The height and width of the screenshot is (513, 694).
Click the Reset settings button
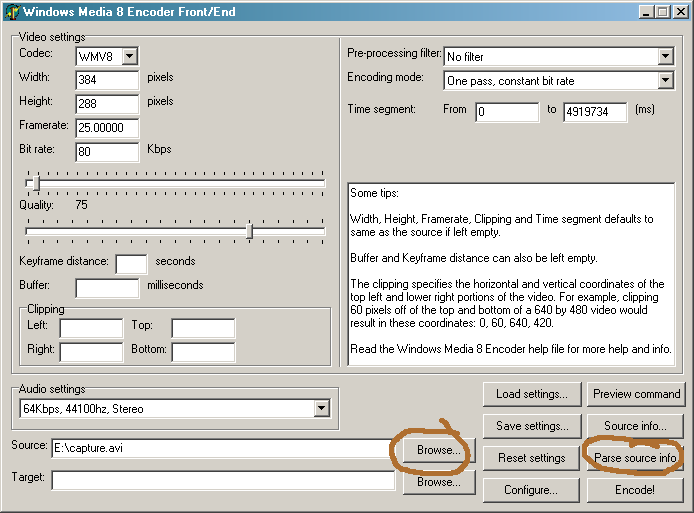pyautogui.click(x=532, y=458)
